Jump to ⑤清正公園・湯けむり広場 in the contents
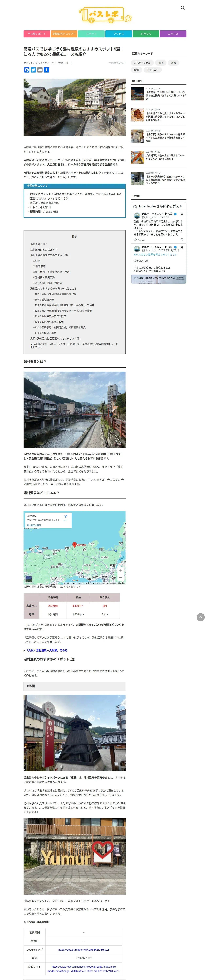 [47, 283]
